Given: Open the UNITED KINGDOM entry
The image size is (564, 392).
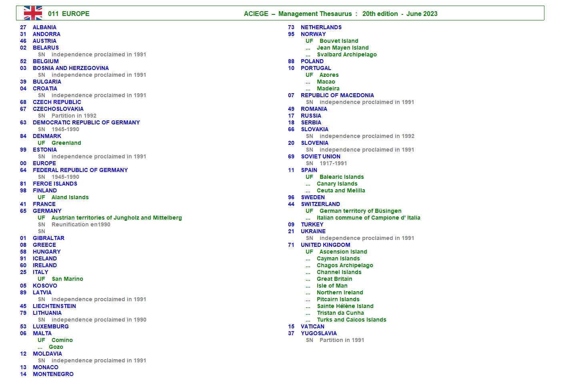Looking at the screenshot, I should pos(325,245).
